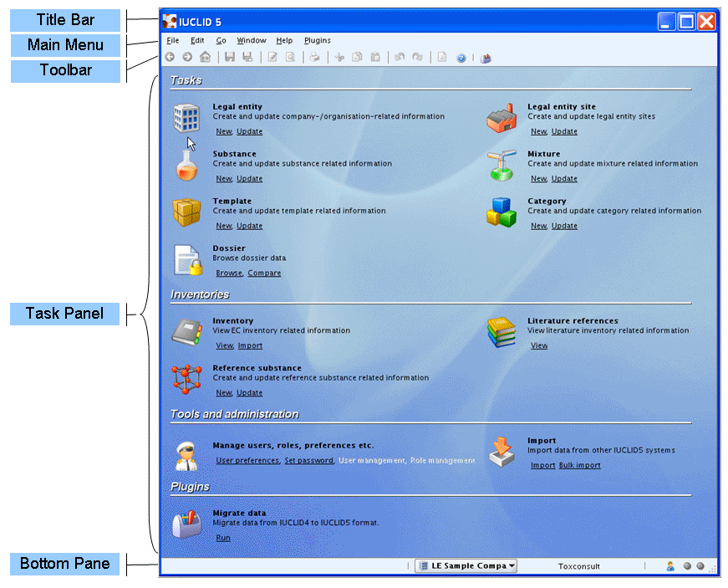Click the single-disk Save toolbar icon
This screenshot has height=588, width=728.
tap(230, 57)
